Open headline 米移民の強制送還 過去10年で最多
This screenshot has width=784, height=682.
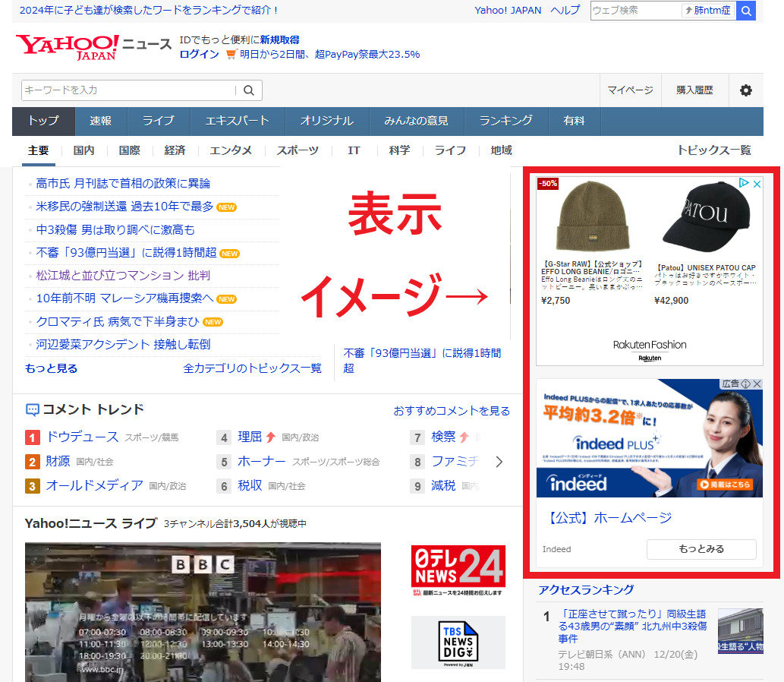pos(124,207)
